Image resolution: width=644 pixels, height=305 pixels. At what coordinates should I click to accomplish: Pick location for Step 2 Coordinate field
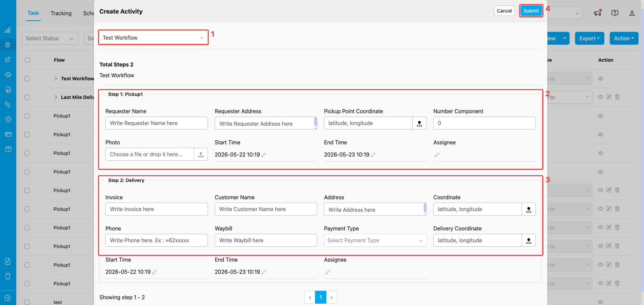pos(528,209)
